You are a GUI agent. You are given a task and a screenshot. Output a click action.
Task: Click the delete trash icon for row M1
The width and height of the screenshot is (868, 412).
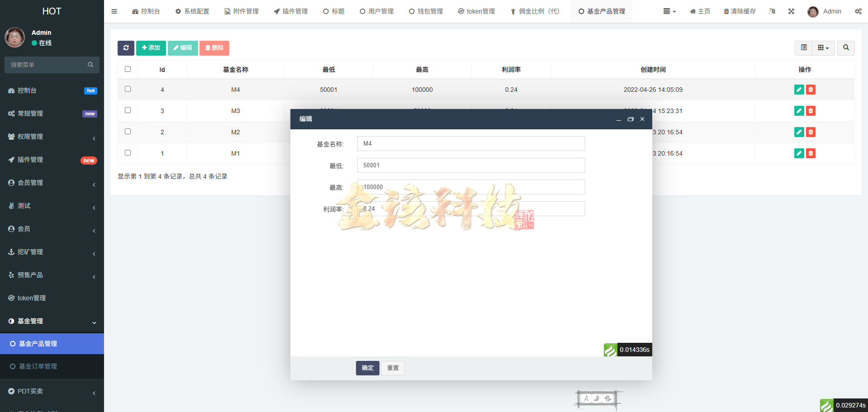tap(810, 153)
